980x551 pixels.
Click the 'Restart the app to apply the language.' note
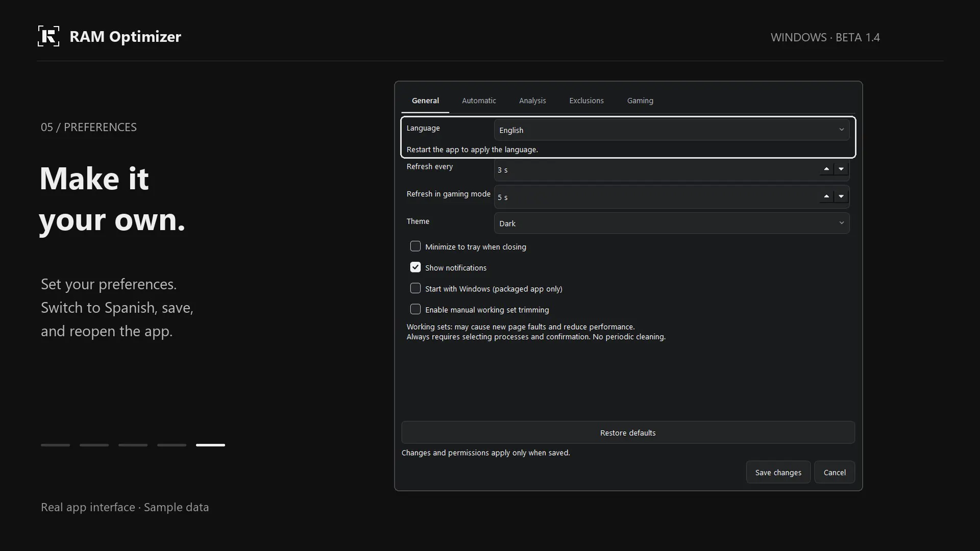(472, 149)
